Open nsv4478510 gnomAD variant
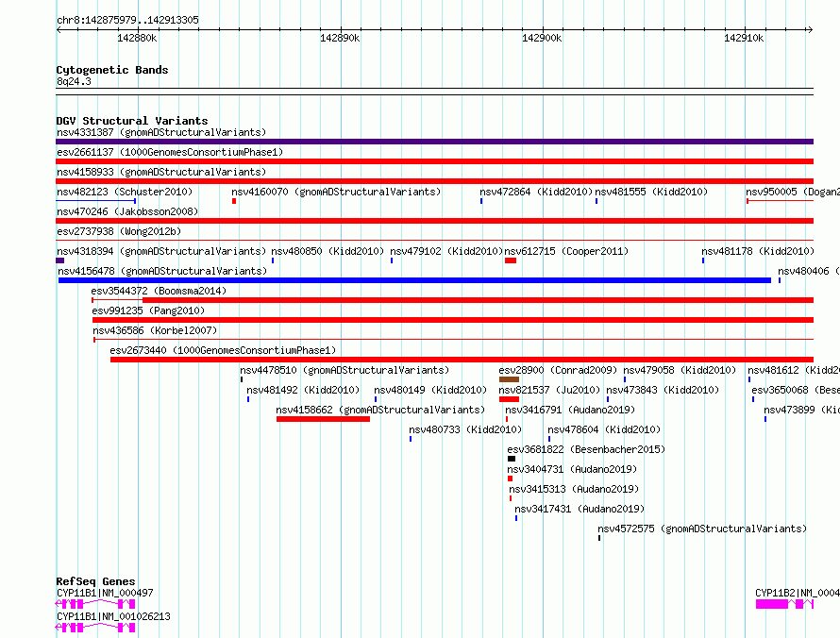Screen dimensions: 840x638 pos(344,370)
